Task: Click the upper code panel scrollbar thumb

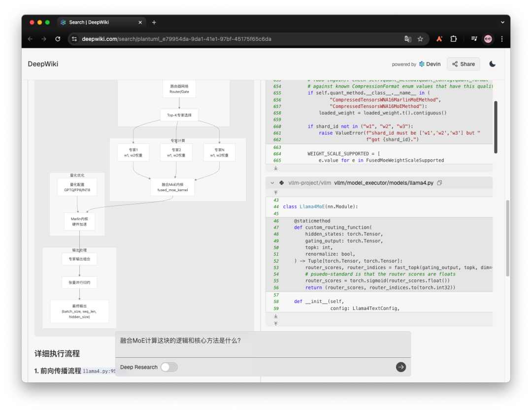Action: (x=496, y=127)
